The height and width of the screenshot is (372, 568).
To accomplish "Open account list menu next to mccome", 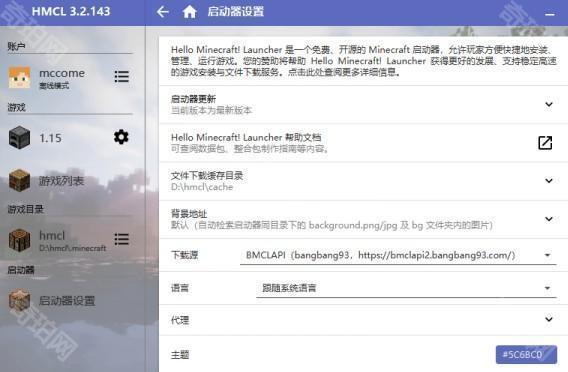I will click(x=122, y=76).
